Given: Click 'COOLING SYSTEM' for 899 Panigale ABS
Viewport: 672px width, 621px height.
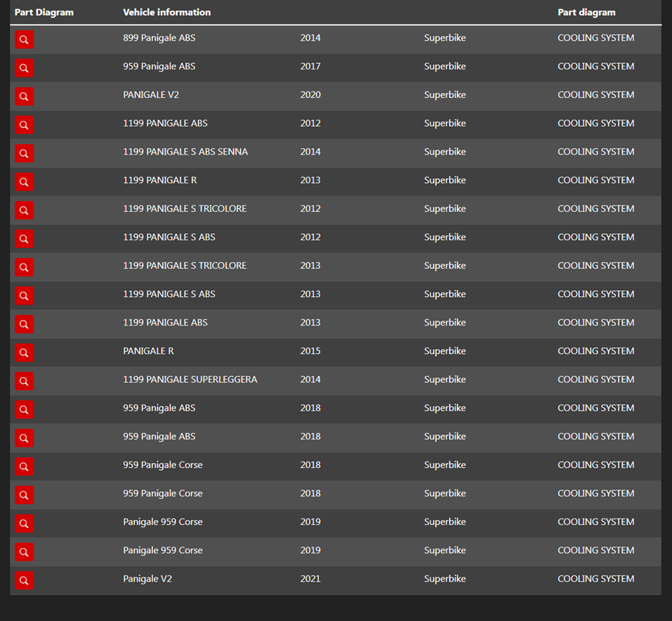Looking at the screenshot, I should [x=596, y=38].
